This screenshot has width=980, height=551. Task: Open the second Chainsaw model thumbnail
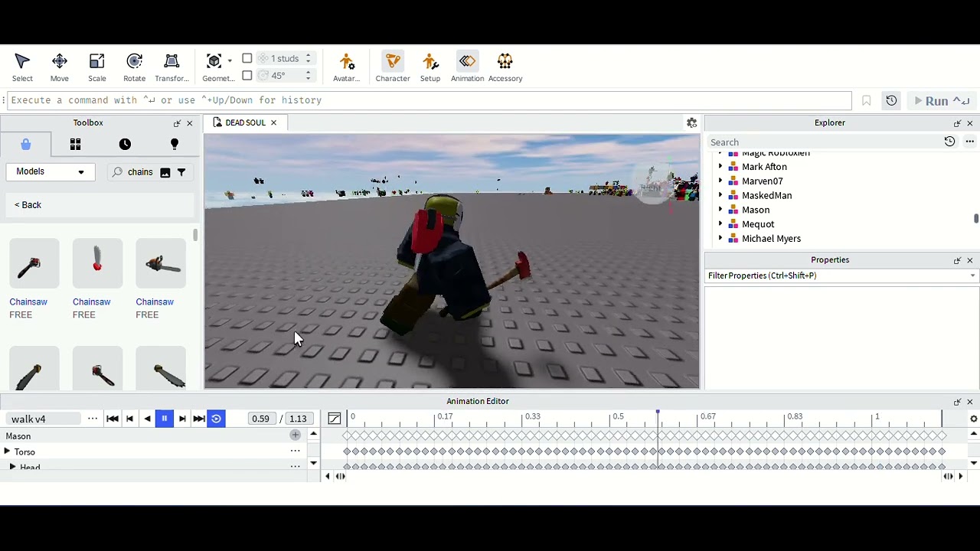point(97,264)
